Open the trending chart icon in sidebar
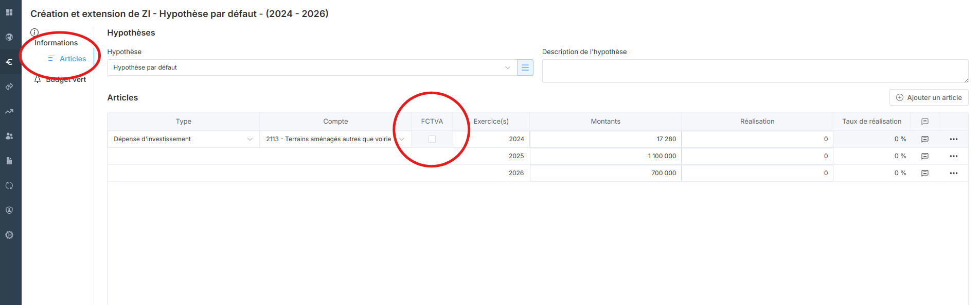The height and width of the screenshot is (305, 980). point(9,111)
